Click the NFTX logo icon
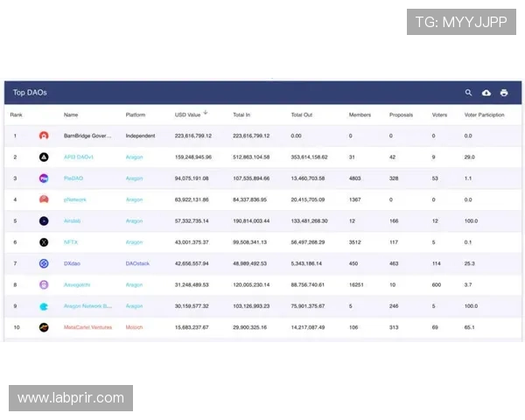This screenshot has height=420, width=525. 44,242
